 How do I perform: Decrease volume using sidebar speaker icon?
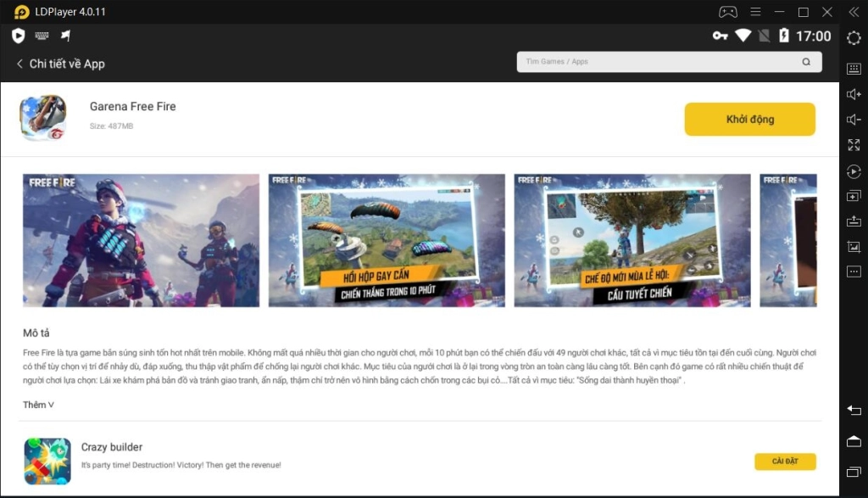pyautogui.click(x=854, y=120)
